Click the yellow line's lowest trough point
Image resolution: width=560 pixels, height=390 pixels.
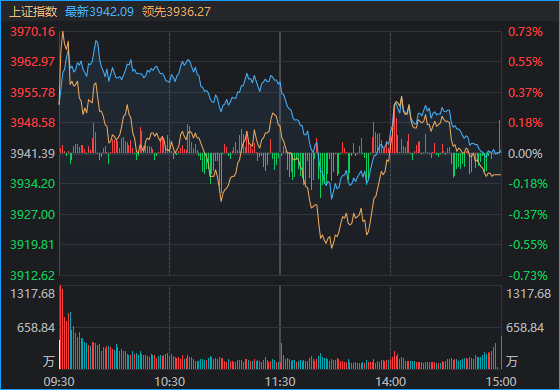click(x=332, y=248)
